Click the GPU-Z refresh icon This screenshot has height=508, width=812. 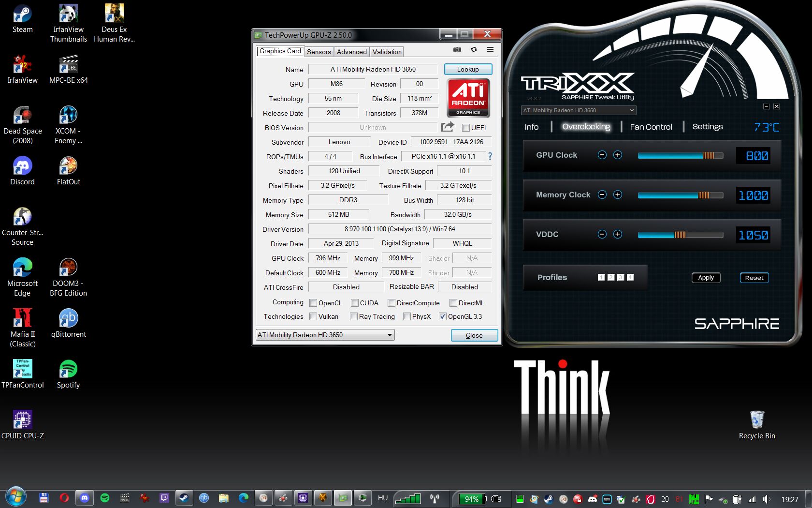point(474,49)
